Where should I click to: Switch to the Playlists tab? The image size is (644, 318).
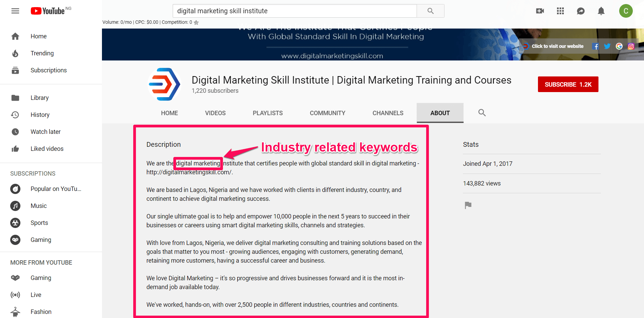point(267,113)
